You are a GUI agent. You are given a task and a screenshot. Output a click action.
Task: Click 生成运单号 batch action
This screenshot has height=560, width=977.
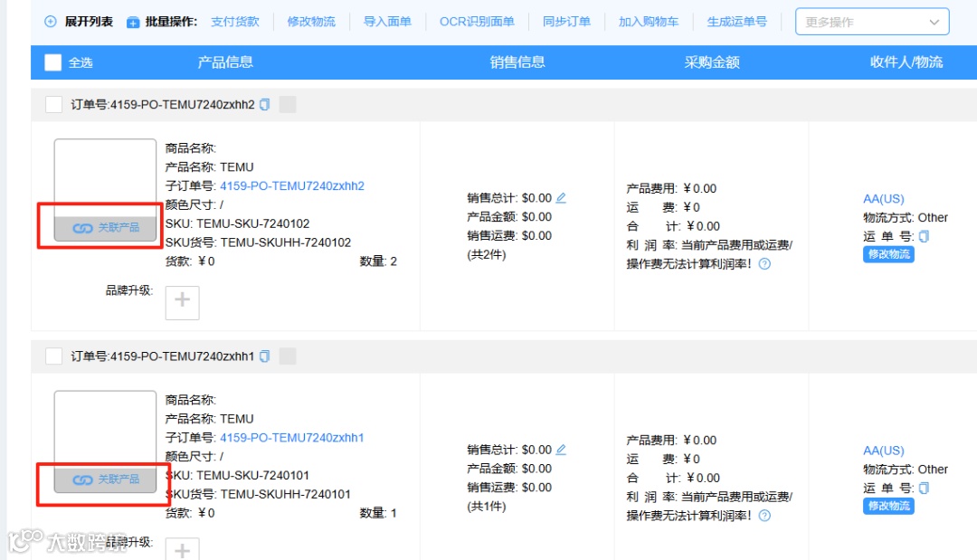pyautogui.click(x=736, y=22)
